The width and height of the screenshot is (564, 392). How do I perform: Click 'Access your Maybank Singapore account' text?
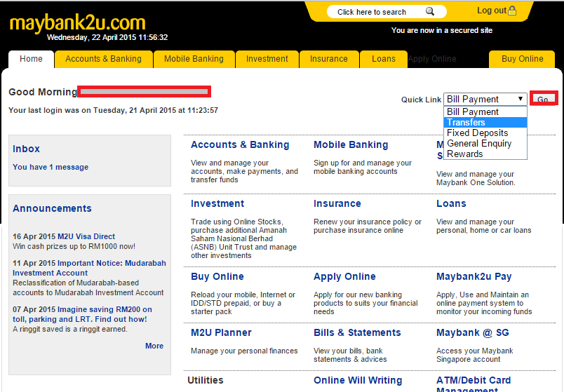(x=474, y=355)
